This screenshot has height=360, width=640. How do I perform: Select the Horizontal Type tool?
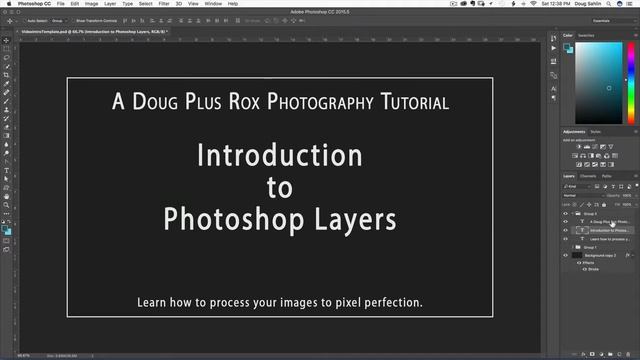(6, 171)
